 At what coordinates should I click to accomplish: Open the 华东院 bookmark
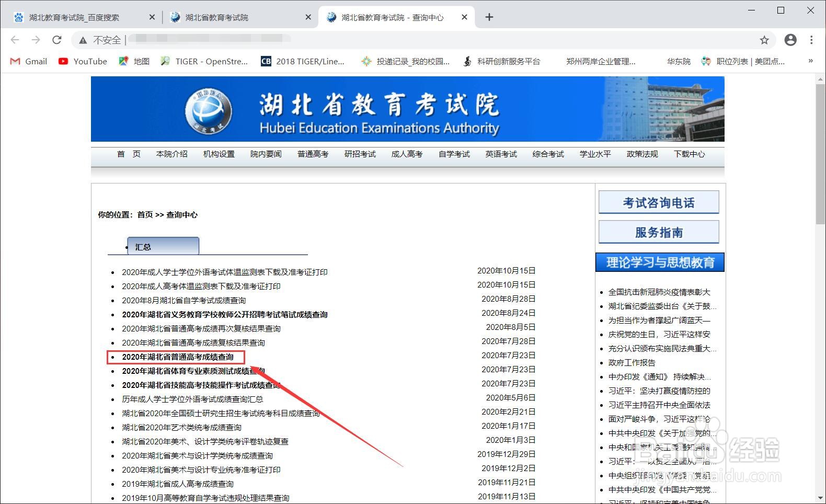(x=679, y=61)
